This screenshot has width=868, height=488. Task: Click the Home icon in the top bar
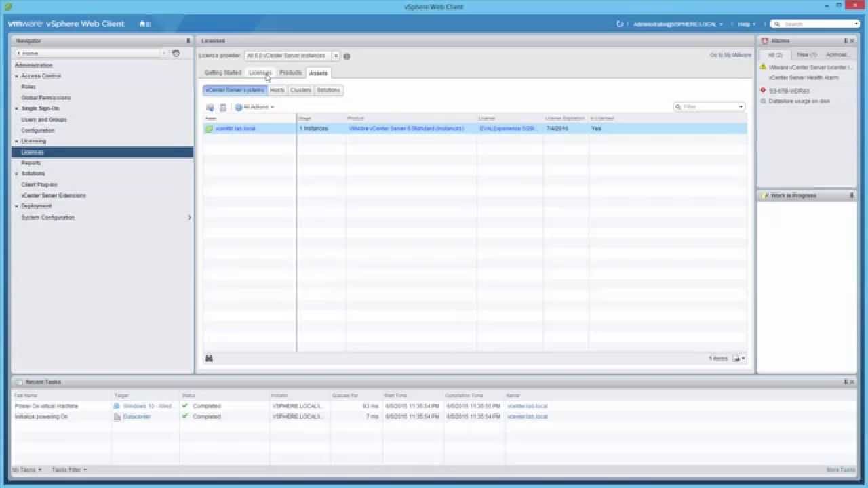pos(142,24)
